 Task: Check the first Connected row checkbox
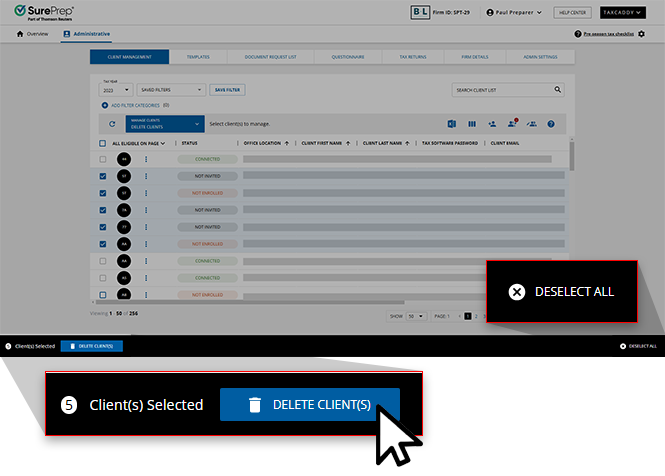(103, 159)
